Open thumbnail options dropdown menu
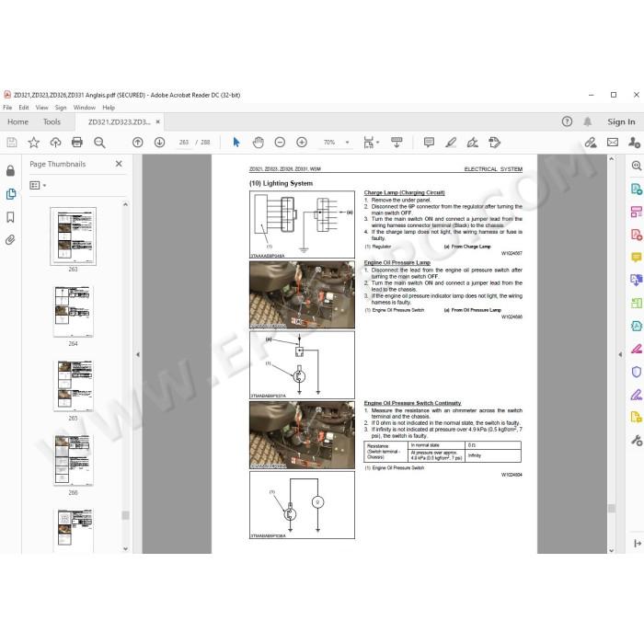This screenshot has height=644, width=644. pyautogui.click(x=38, y=185)
